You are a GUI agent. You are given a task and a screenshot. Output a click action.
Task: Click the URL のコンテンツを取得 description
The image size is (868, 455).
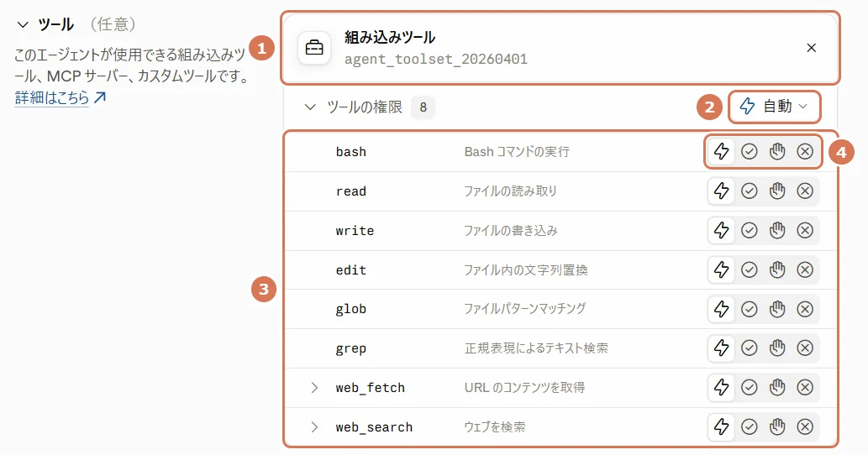[x=524, y=388]
